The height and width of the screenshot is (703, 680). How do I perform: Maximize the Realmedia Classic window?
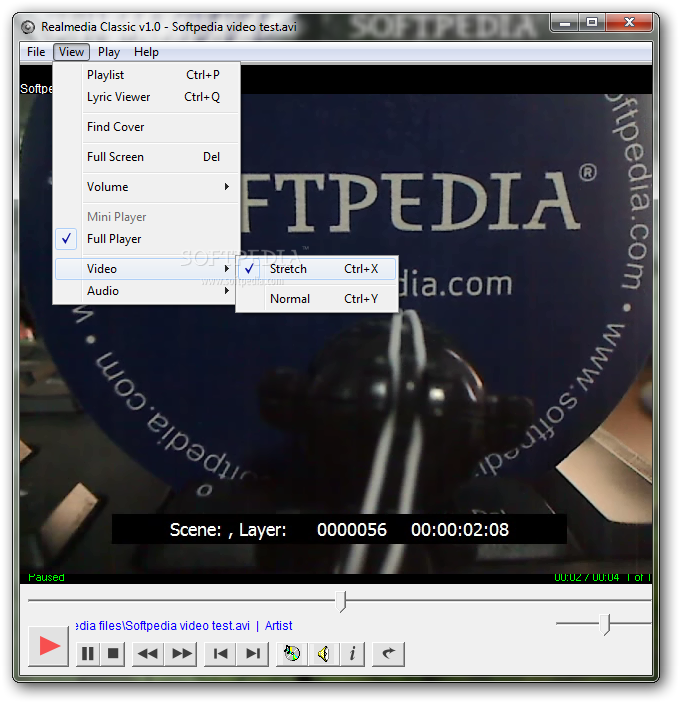point(592,23)
